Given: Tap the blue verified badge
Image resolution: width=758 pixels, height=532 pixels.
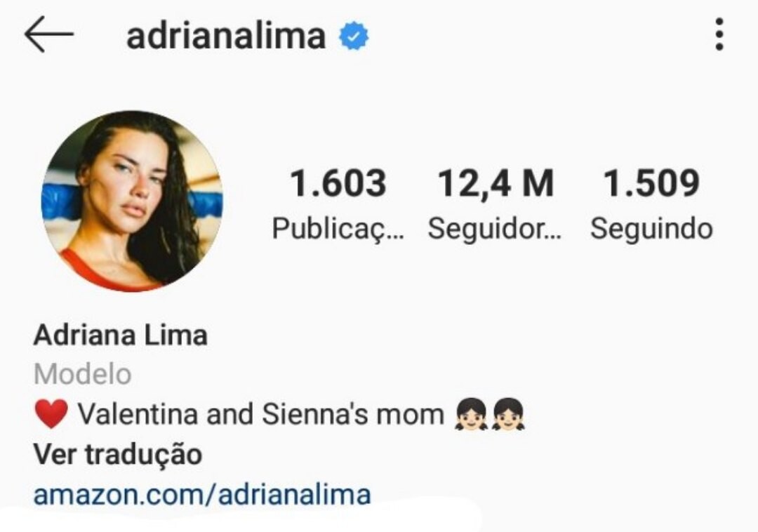Looking at the screenshot, I should [353, 36].
